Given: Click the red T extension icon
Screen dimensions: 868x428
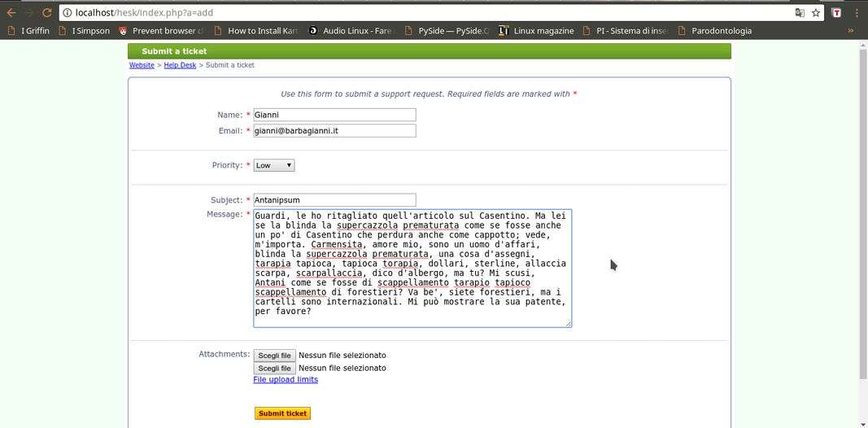Looking at the screenshot, I should [837, 13].
